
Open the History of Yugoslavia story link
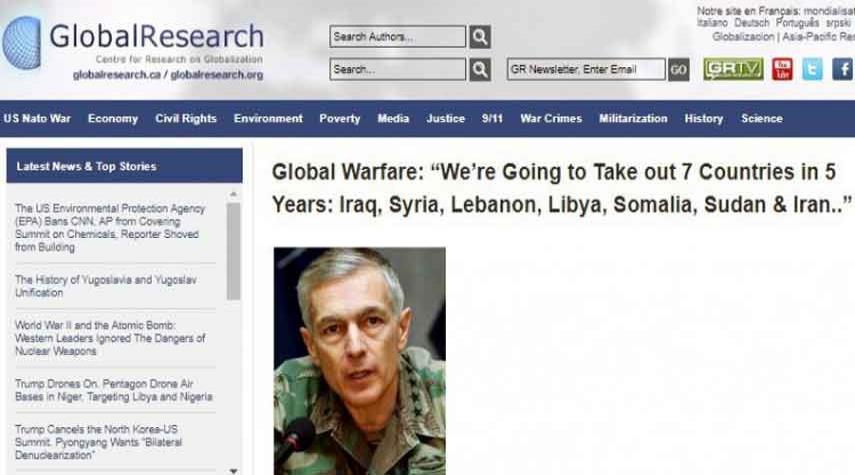pos(106,286)
